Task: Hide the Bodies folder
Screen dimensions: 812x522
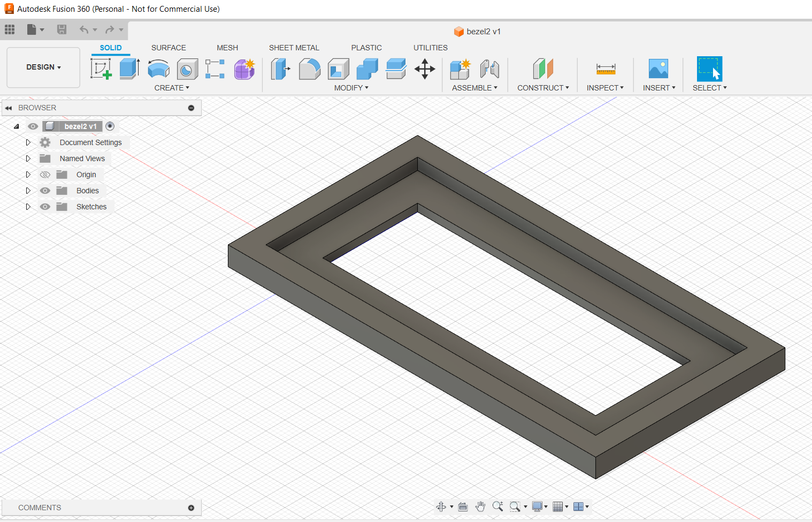Action: (x=45, y=191)
